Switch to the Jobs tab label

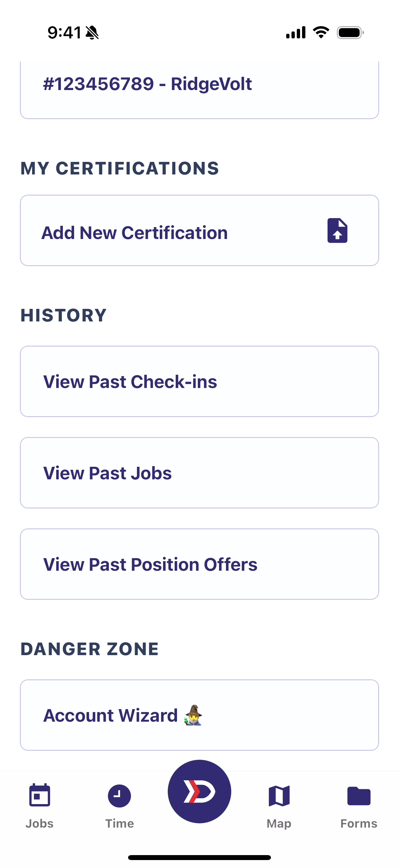40,824
